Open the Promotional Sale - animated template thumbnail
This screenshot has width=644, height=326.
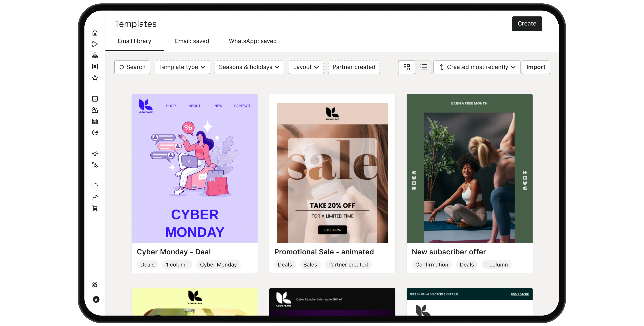[x=332, y=168]
